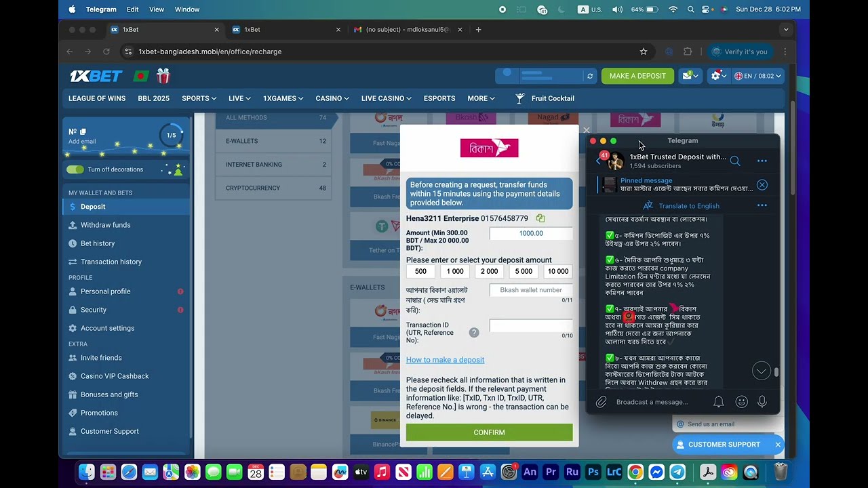Switch to the Gmail (no subject) tab

(407, 30)
